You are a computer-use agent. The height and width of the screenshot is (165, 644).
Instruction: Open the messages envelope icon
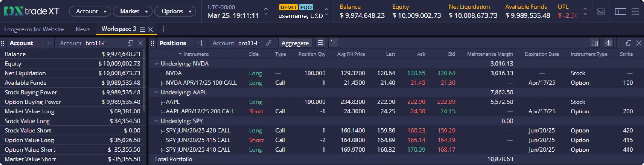pos(601,12)
